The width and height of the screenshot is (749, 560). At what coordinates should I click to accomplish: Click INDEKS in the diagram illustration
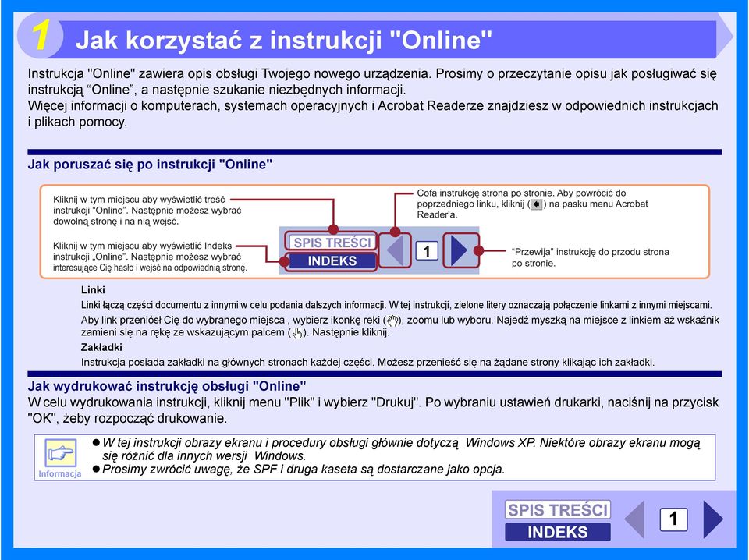click(x=332, y=261)
